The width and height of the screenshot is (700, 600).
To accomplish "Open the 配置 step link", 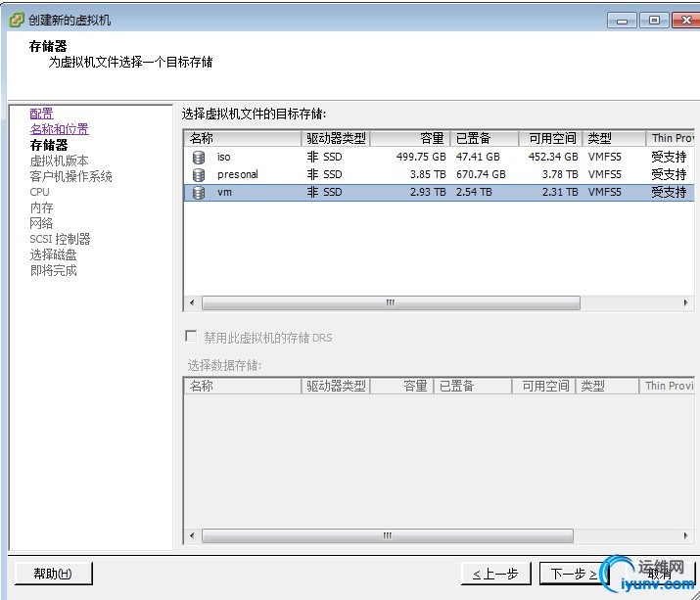I will 41,114.
